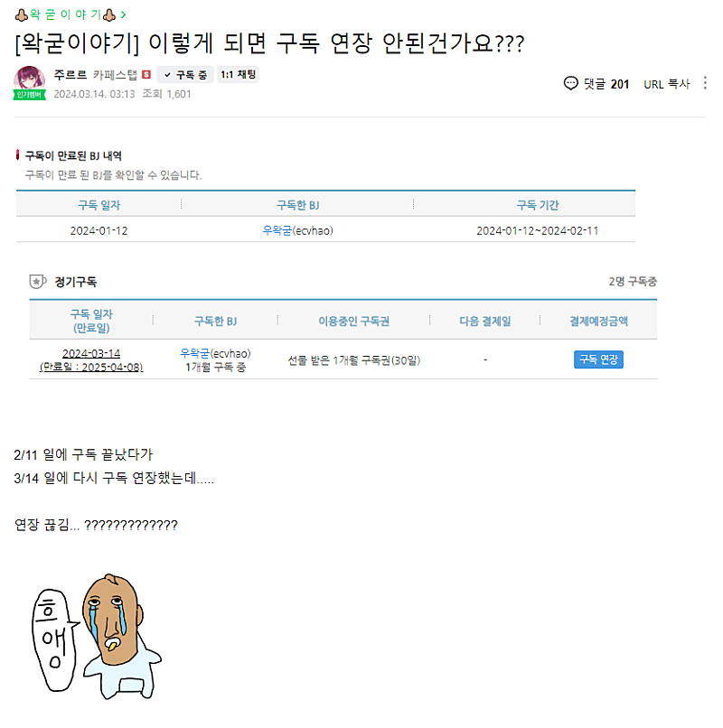This screenshot has width=723, height=728.
Task: Click the 댓글 201 comment count
Action: coord(606,84)
